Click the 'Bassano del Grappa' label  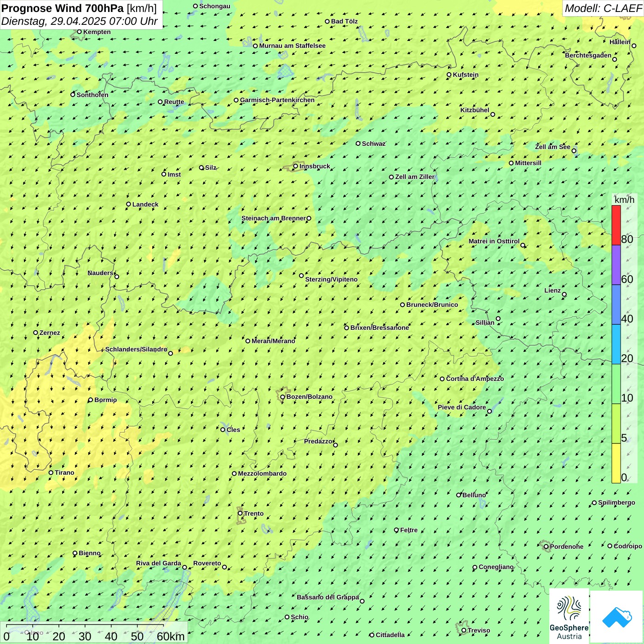click(x=328, y=597)
